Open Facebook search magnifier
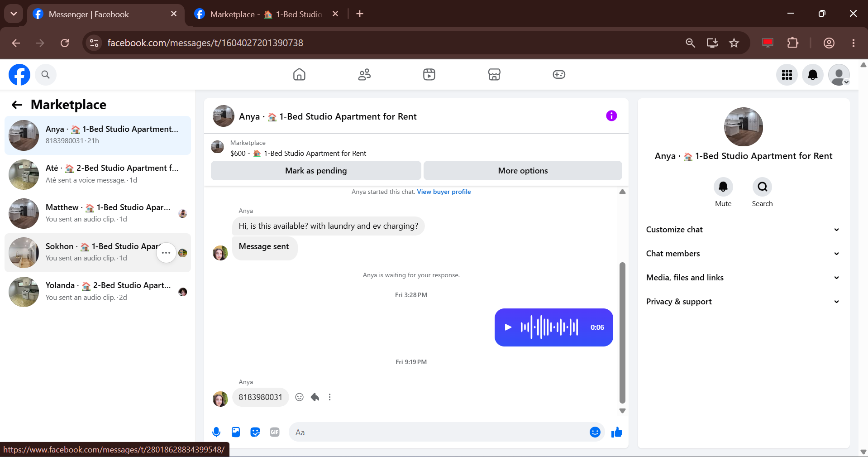This screenshot has height=457, width=868. pyautogui.click(x=45, y=75)
